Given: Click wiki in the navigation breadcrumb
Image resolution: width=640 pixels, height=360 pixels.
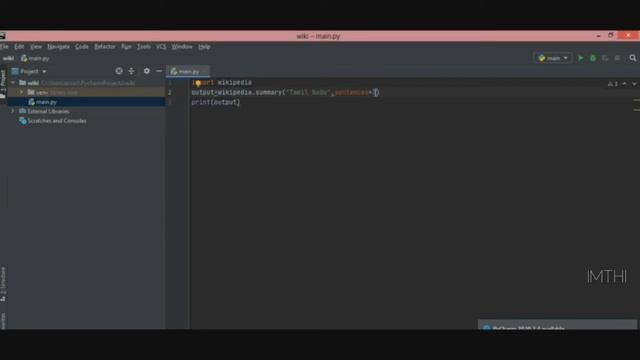Looking at the screenshot, I should [x=8, y=58].
